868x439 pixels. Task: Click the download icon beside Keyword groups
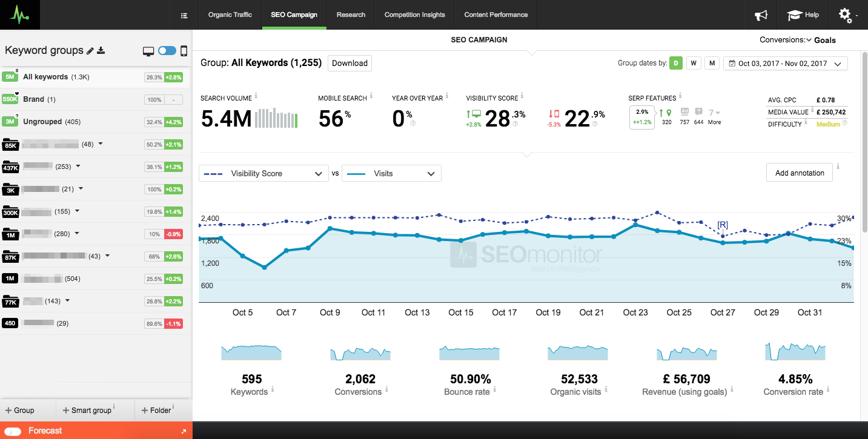[101, 51]
